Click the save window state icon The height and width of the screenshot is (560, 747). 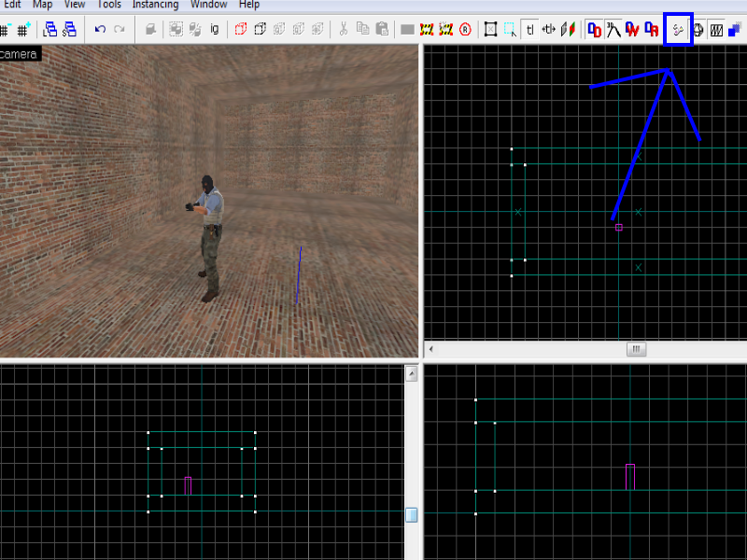(69, 30)
